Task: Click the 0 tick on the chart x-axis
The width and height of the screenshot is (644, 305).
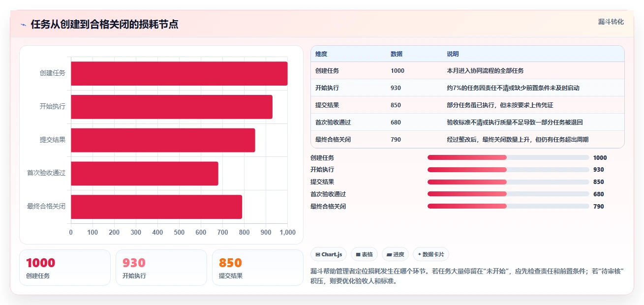Action: pos(71,232)
